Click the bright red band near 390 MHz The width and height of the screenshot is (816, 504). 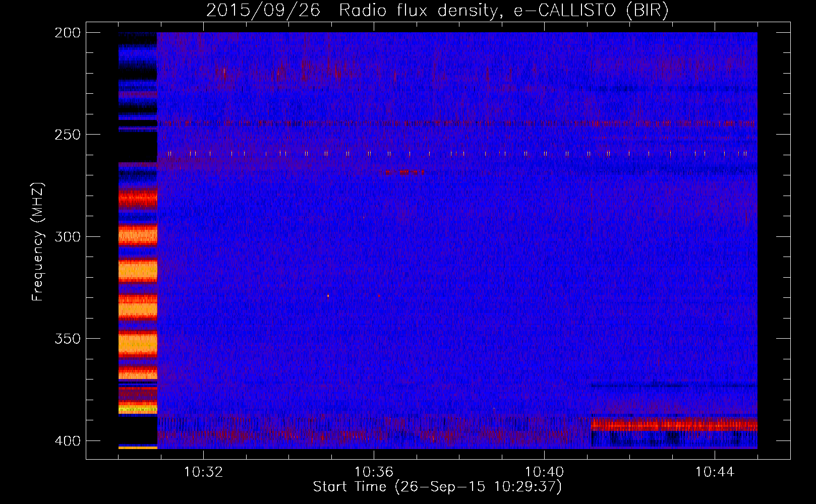673,425
